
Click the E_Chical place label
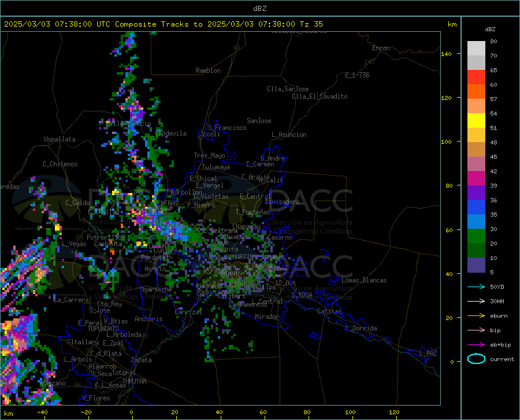(x=203, y=179)
